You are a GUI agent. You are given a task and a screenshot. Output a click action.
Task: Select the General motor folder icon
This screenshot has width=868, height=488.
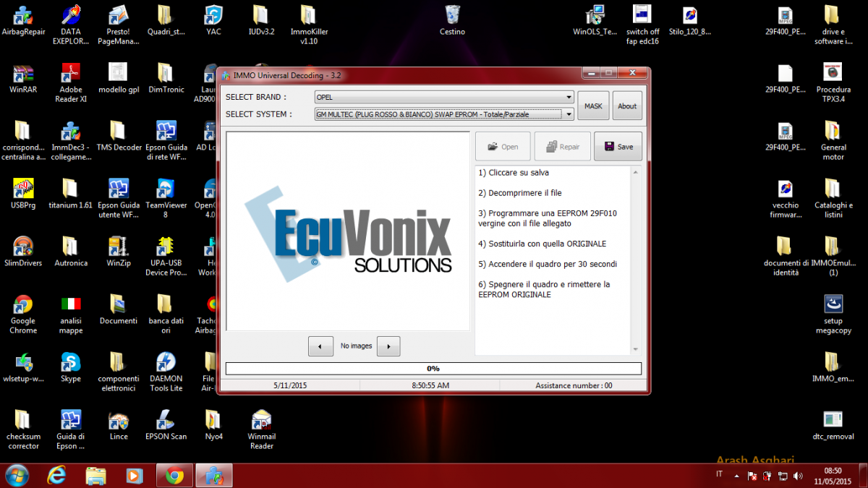833,141
